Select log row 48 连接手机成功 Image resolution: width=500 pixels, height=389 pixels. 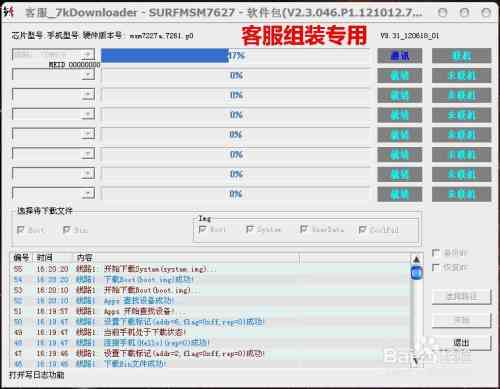pyautogui.click(x=211, y=343)
